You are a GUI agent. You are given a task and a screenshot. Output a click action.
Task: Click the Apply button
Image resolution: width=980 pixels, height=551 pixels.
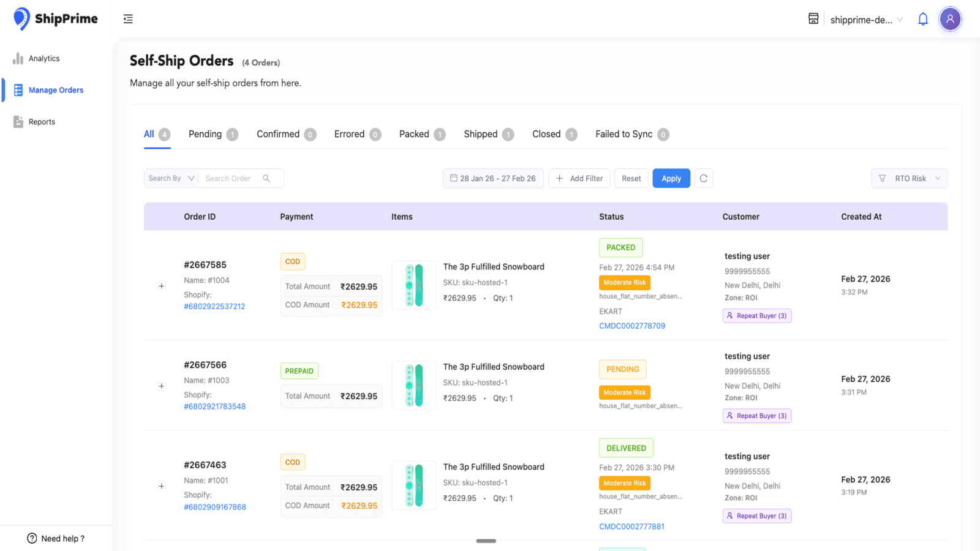tap(671, 178)
